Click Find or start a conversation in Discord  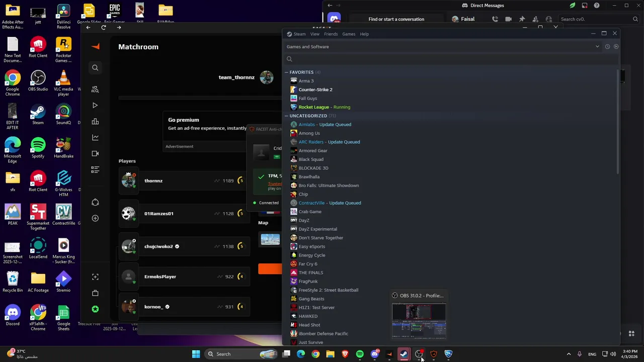click(x=396, y=19)
